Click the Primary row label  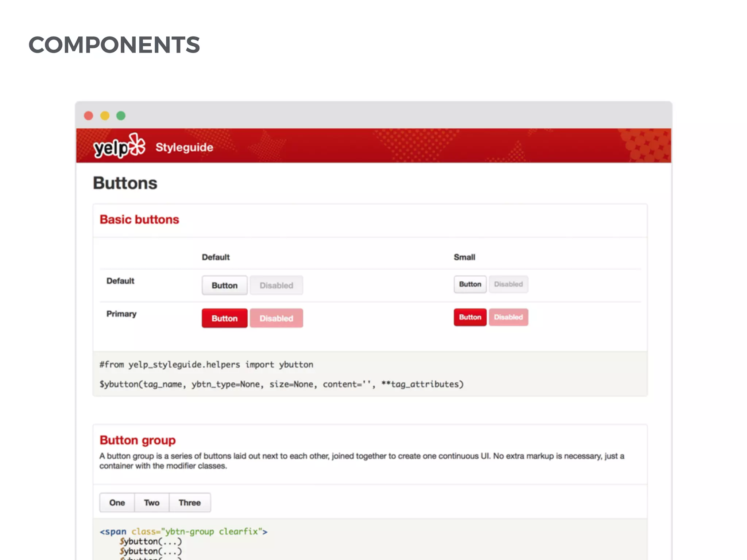click(121, 314)
